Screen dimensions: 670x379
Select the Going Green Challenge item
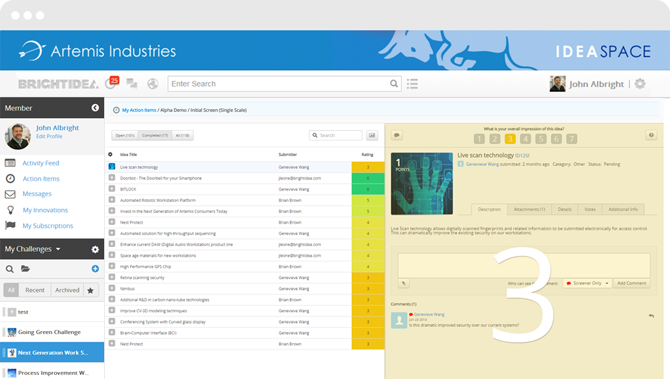[52, 332]
